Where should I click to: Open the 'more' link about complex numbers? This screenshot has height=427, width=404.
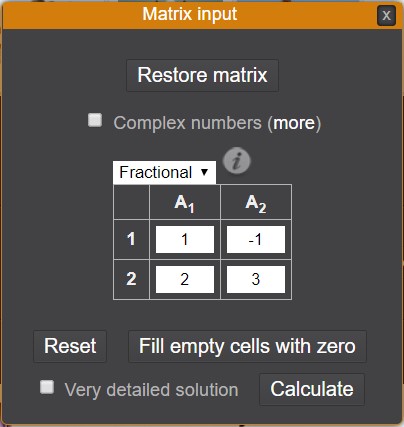(294, 123)
